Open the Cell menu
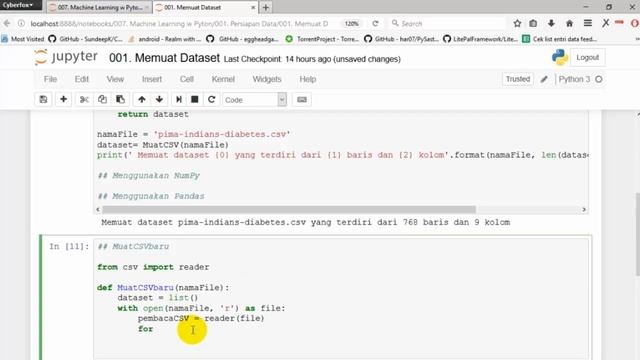640x360 pixels. coord(187,79)
